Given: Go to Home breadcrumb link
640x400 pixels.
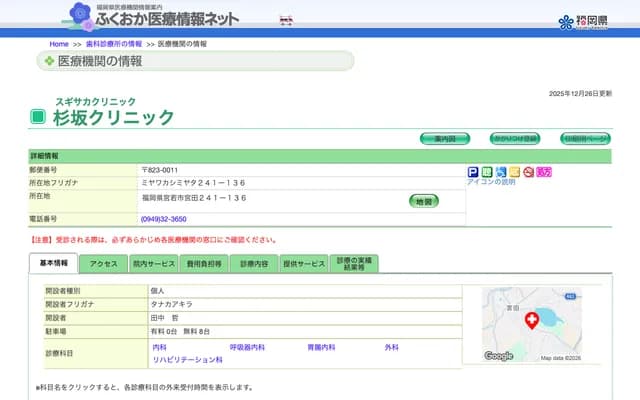Looking at the screenshot, I should tap(59, 44).
